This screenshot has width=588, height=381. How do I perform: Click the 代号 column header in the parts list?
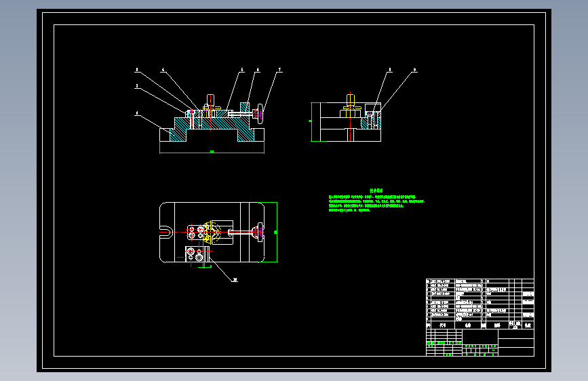443,325
